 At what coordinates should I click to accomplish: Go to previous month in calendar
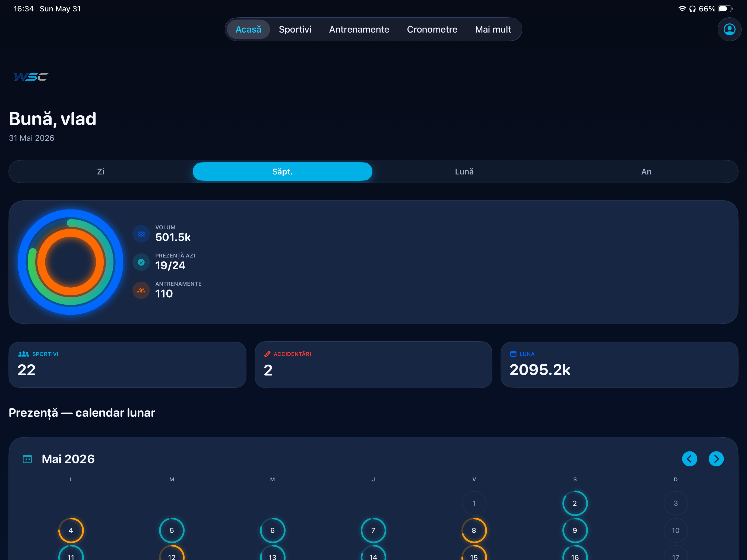(689, 459)
